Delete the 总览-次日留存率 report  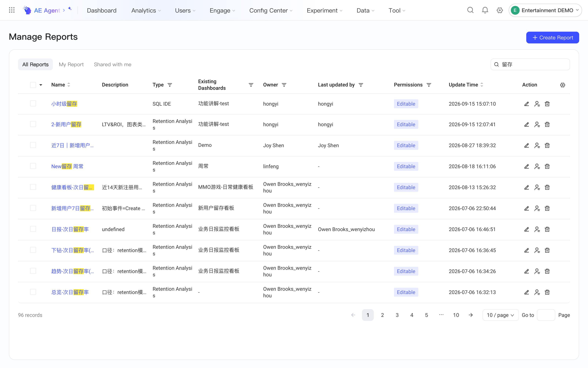tap(547, 292)
